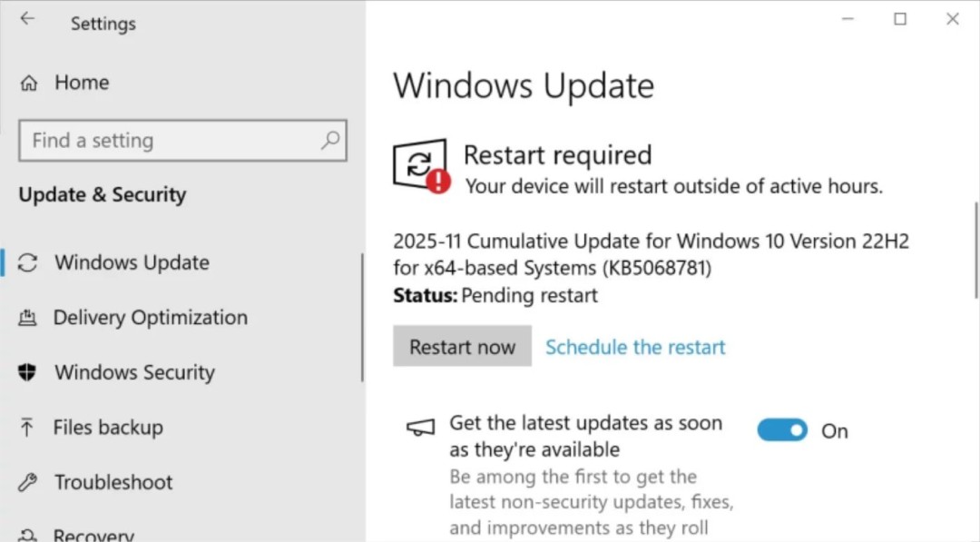The height and width of the screenshot is (542, 980).
Task: Click the megaphone icon beside latest updates option
Action: click(419, 427)
